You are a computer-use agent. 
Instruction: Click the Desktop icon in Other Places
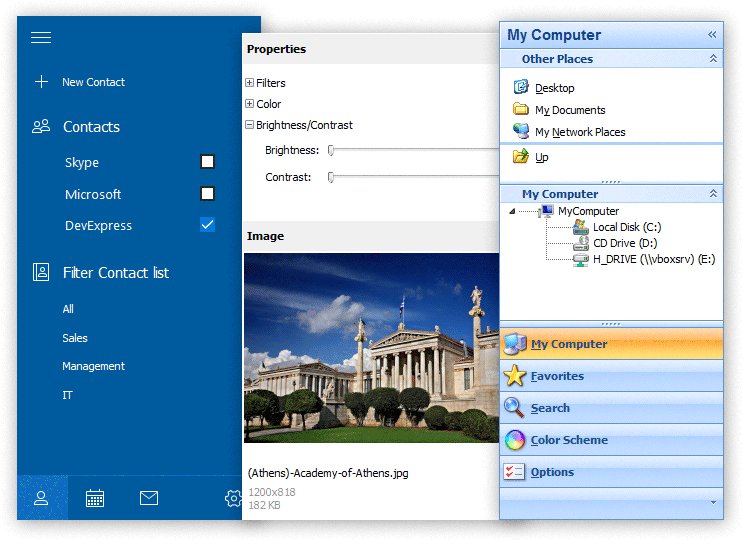click(521, 88)
